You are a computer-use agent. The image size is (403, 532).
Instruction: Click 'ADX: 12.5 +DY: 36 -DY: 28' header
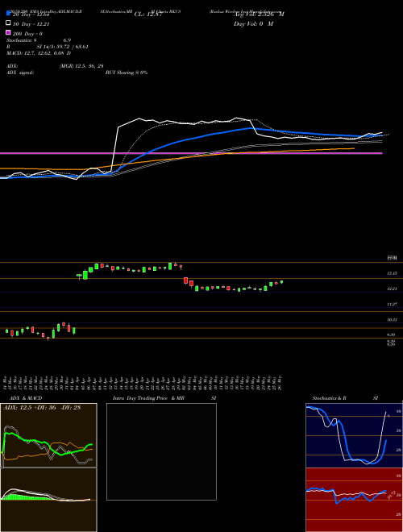[42, 408]
